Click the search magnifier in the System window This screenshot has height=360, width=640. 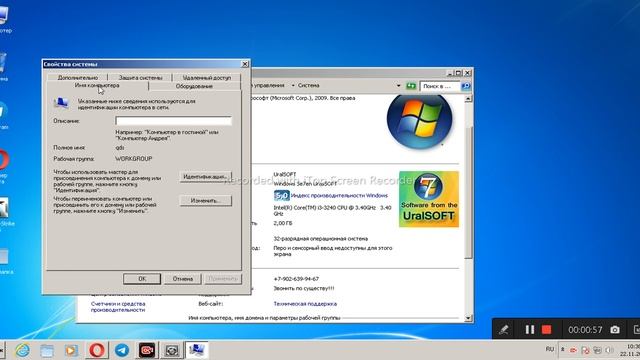pos(466,86)
